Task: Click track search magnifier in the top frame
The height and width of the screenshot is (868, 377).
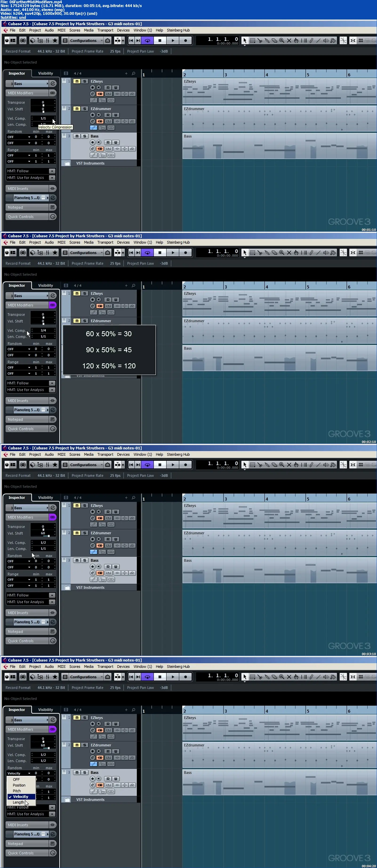Action: click(133, 73)
